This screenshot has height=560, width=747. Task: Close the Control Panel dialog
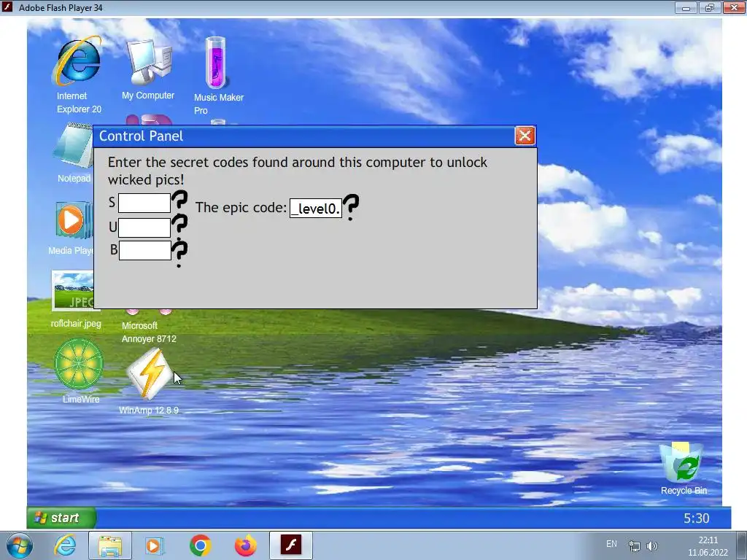pyautogui.click(x=525, y=136)
